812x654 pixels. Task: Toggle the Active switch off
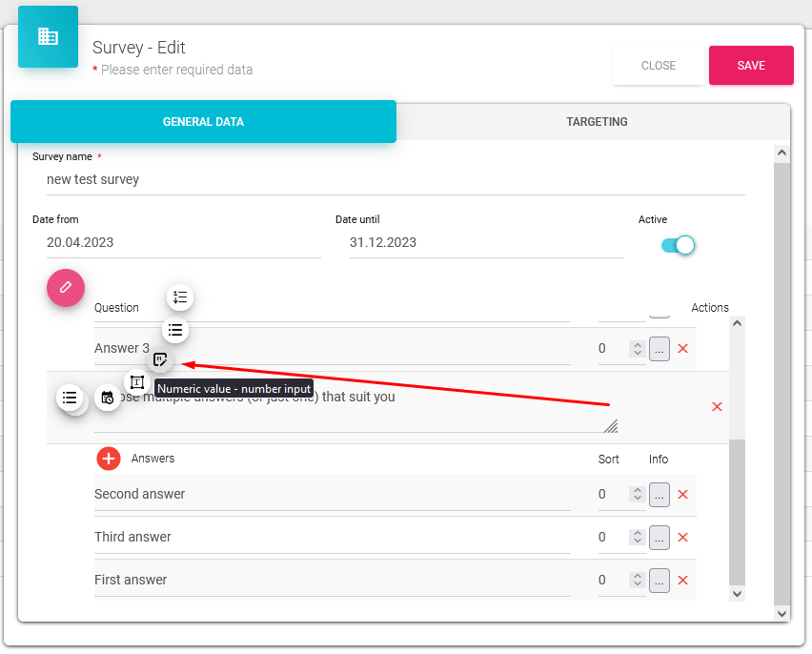(x=678, y=245)
